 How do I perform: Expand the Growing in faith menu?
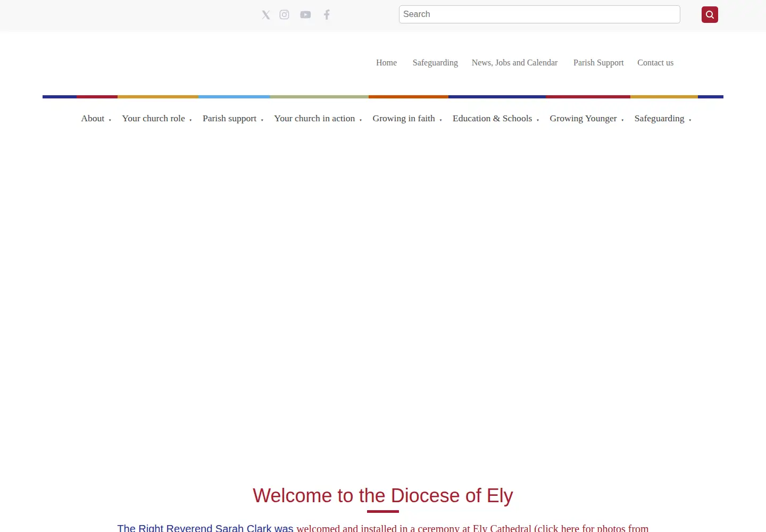(x=407, y=119)
